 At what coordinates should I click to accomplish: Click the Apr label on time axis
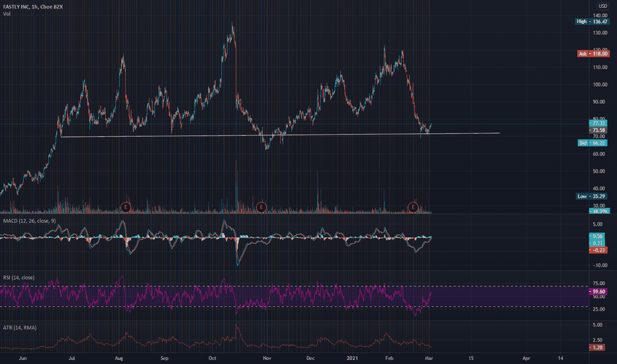coord(526,359)
